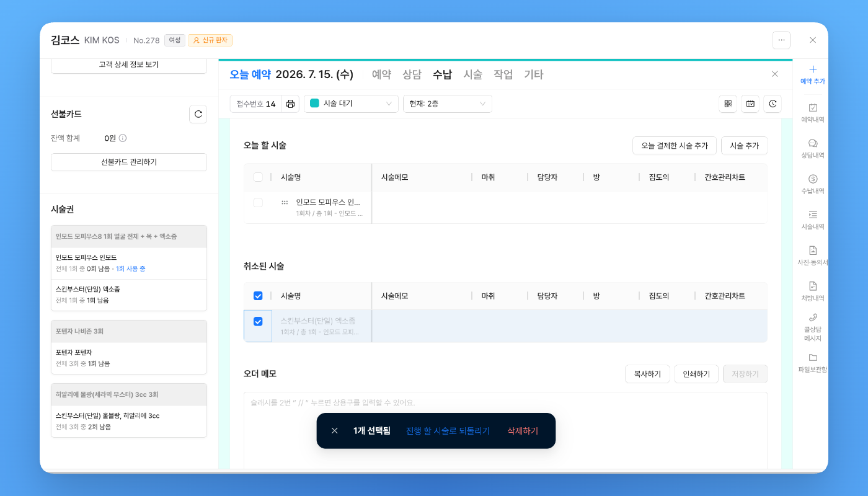Click the 신규 환자 badge
This screenshot has width=868, height=496.
pyautogui.click(x=210, y=40)
